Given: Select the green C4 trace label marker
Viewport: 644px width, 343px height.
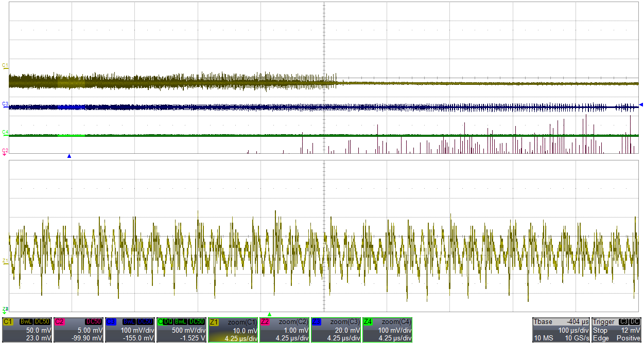Looking at the screenshot, I should pyautogui.click(x=5, y=133).
